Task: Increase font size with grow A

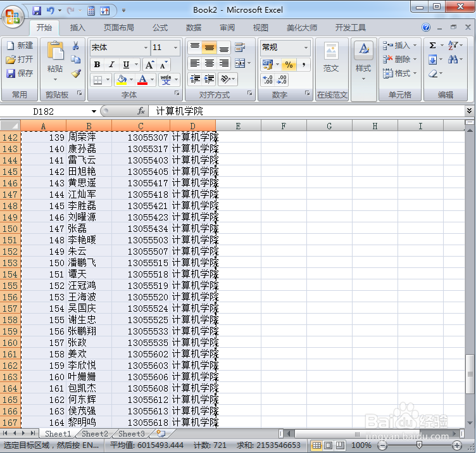Action: (149, 65)
